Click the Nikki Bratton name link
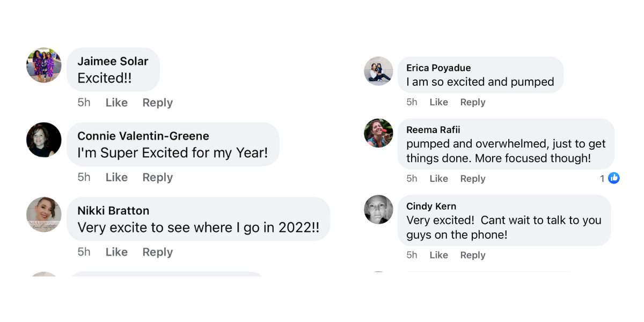Screen dimensions: 644x322 (113, 210)
